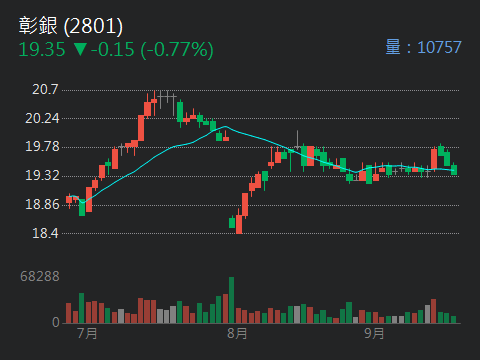The height and width of the screenshot is (360, 480).
Task: Click the 20.24 price axis label
Action: [42, 118]
